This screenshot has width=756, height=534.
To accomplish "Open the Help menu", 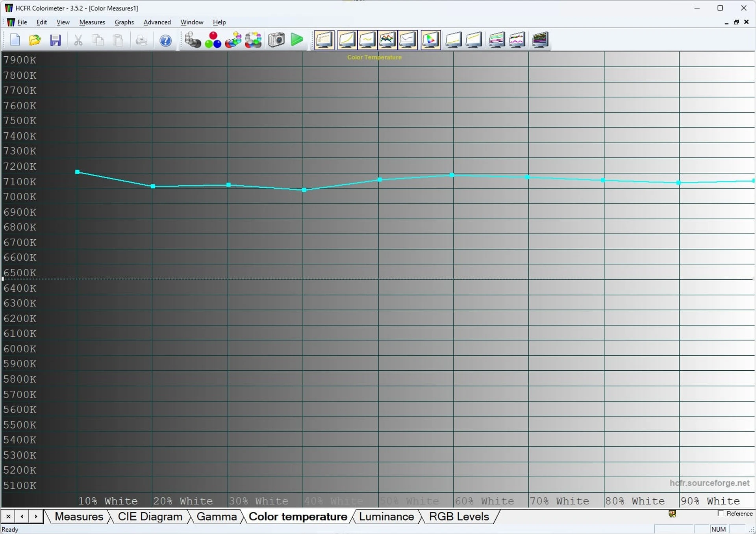I will tap(219, 22).
